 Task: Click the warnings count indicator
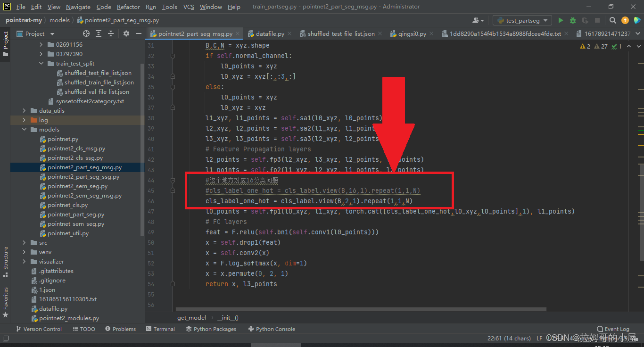[585, 46]
